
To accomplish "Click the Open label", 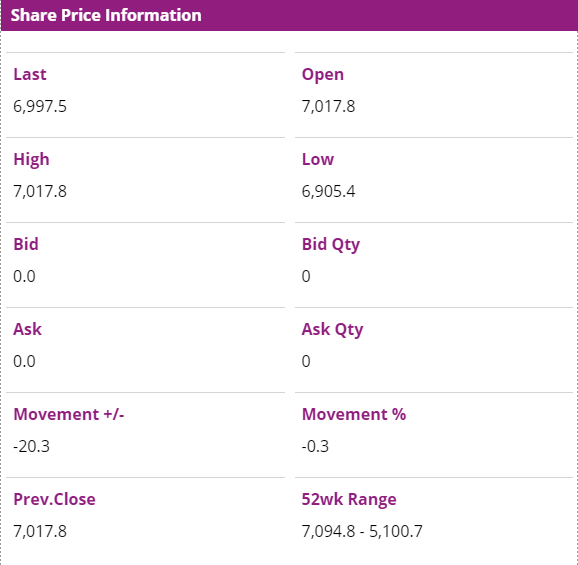I will coord(323,75).
